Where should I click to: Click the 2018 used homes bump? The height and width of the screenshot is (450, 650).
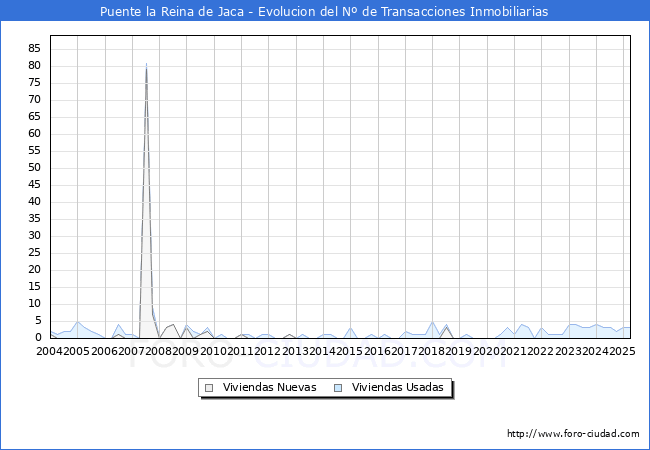coord(432,322)
